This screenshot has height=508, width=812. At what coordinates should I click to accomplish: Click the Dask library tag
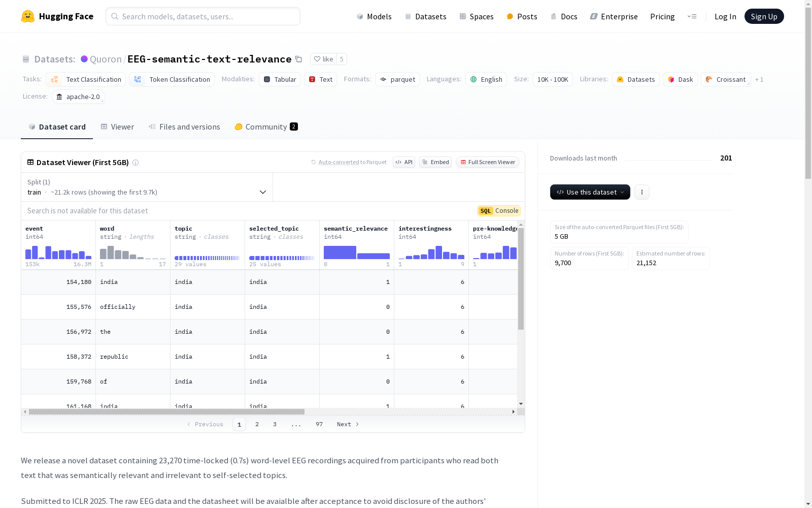pos(681,79)
